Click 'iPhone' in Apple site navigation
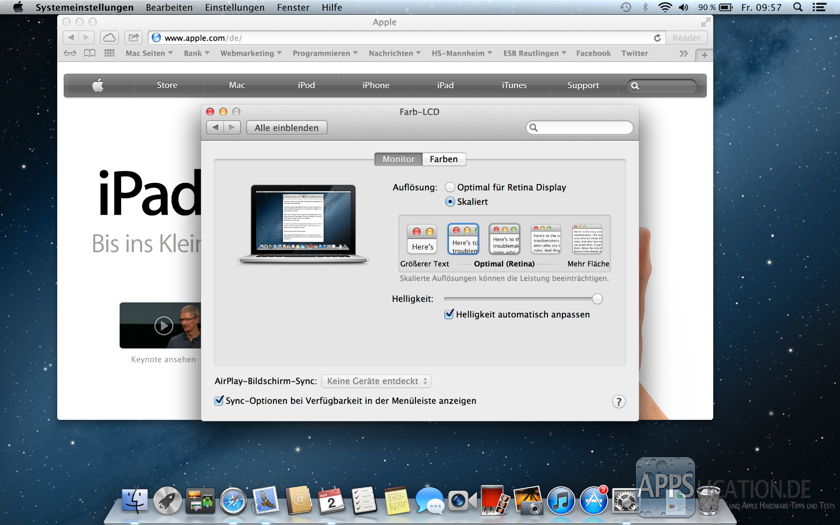The width and height of the screenshot is (840, 525). [376, 85]
